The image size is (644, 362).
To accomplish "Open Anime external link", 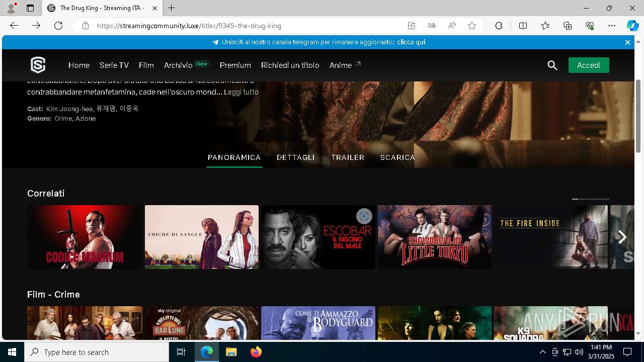I will [345, 65].
